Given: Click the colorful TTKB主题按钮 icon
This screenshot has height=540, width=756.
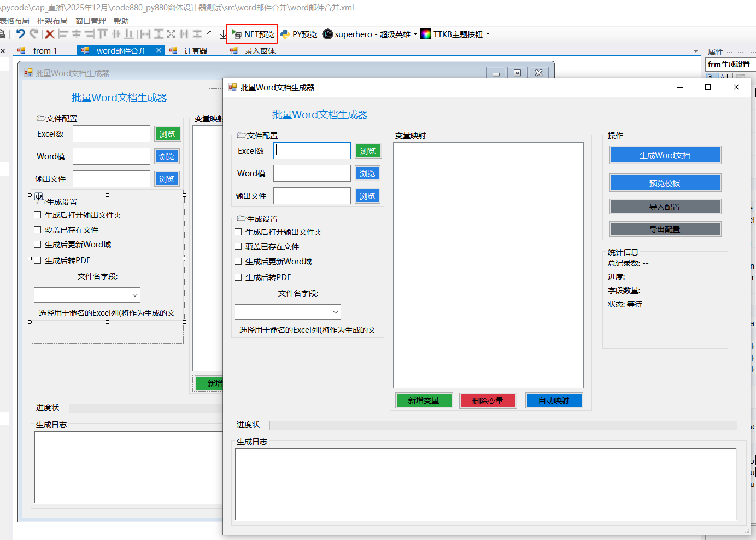Looking at the screenshot, I should (426, 34).
